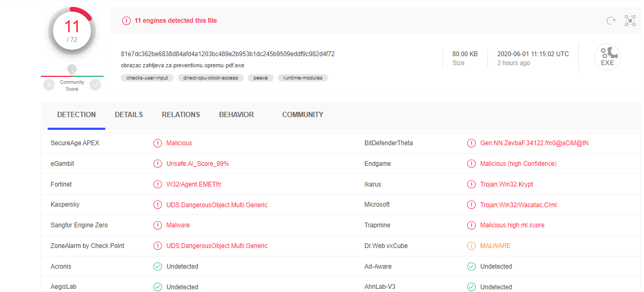Switch to the RELATIONS tab

(180, 114)
